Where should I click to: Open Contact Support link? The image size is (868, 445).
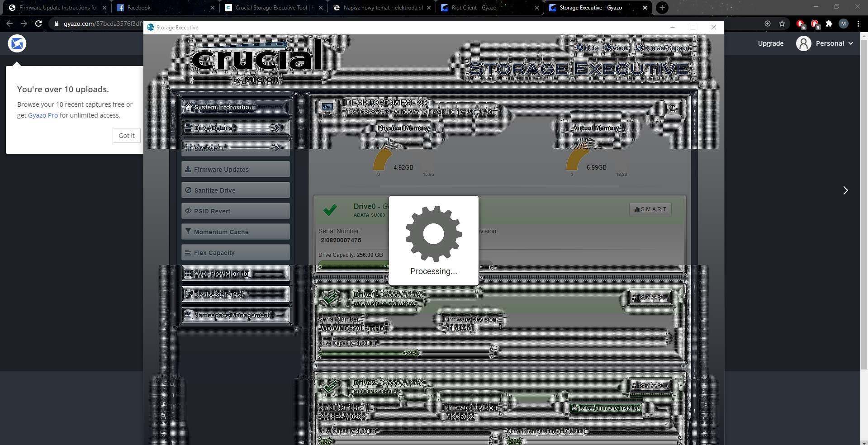pos(662,48)
